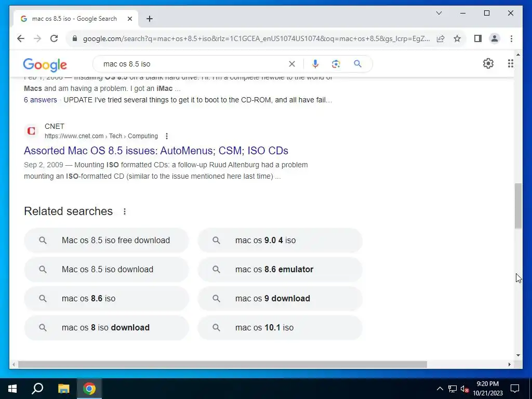This screenshot has width=532, height=399.
Task: Share this page from the address bar
Action: [x=441, y=38]
